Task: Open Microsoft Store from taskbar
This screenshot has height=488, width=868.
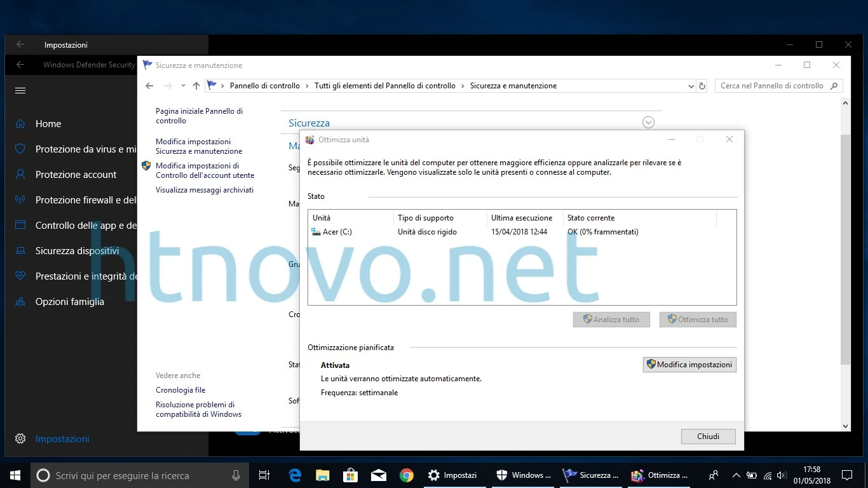Action: click(x=351, y=475)
